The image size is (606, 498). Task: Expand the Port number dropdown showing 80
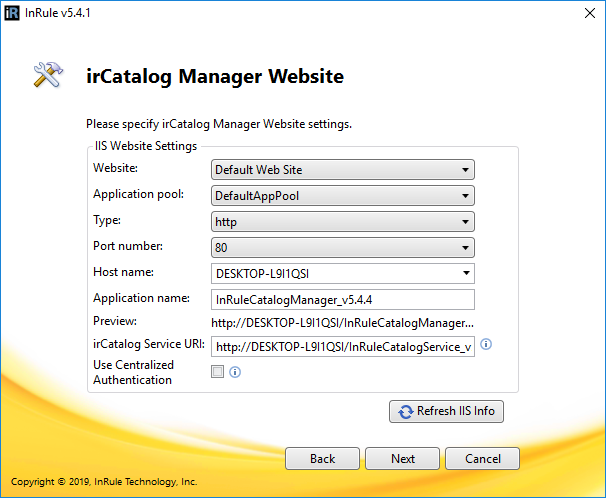coord(343,248)
